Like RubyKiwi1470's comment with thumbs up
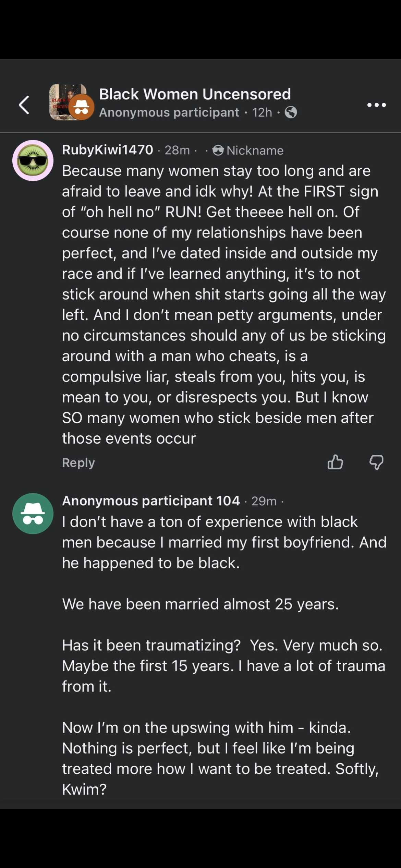 (x=335, y=462)
